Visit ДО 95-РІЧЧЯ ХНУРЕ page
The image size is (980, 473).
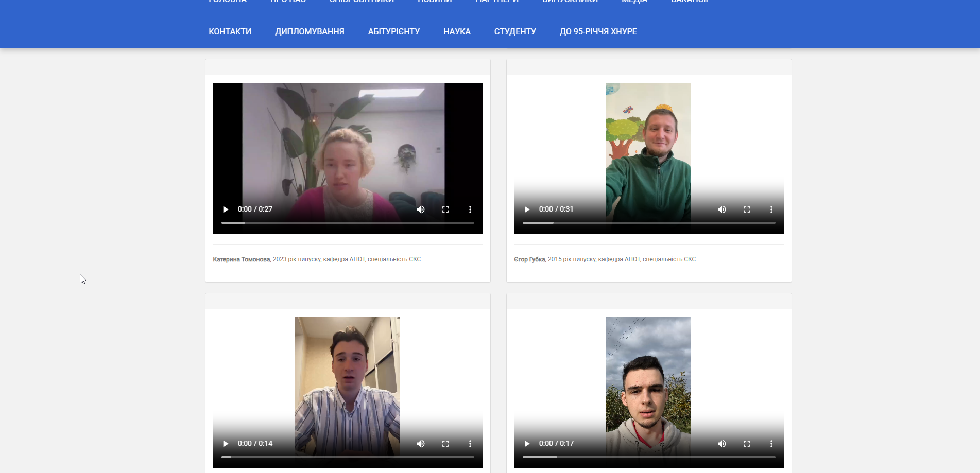pos(598,31)
